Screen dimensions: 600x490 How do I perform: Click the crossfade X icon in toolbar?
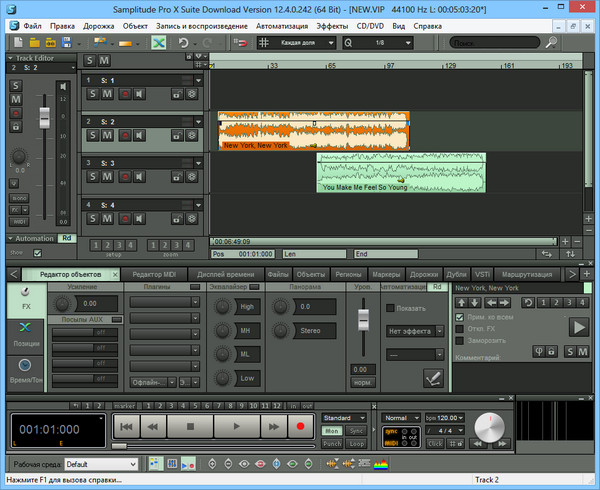[158, 43]
